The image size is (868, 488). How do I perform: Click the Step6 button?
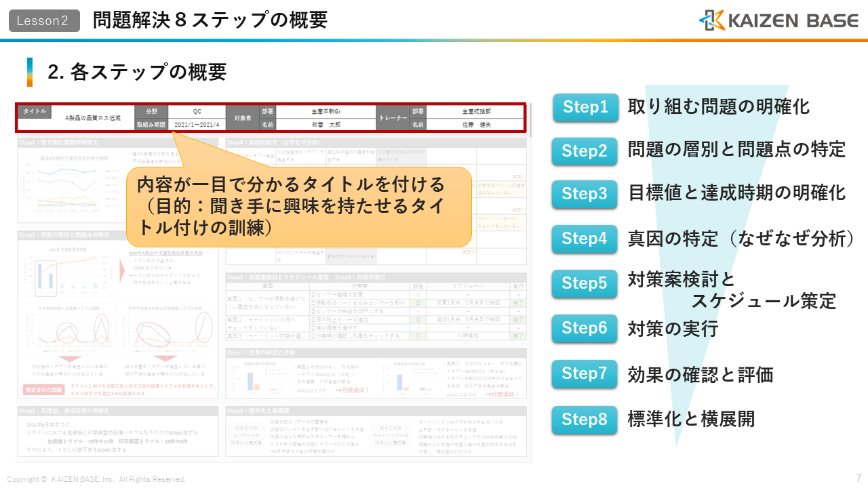coord(585,328)
